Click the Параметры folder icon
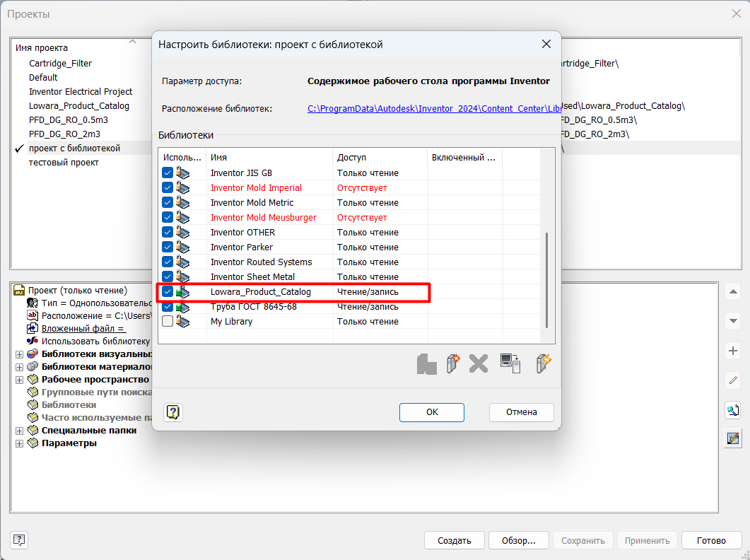750x560 pixels. tap(33, 443)
